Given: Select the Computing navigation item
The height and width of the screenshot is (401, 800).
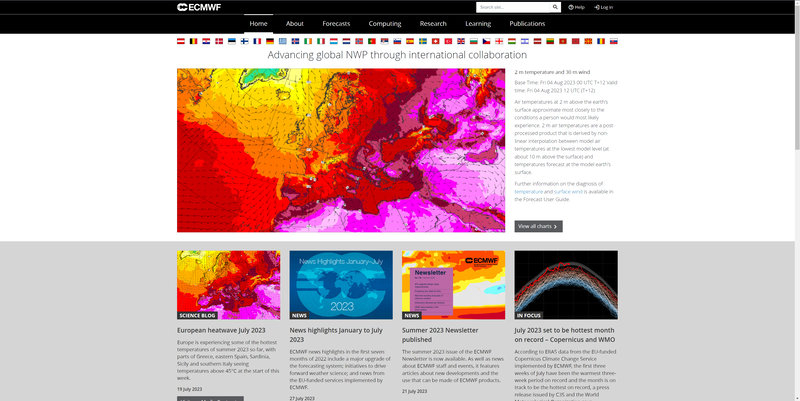Looking at the screenshot, I should point(385,23).
